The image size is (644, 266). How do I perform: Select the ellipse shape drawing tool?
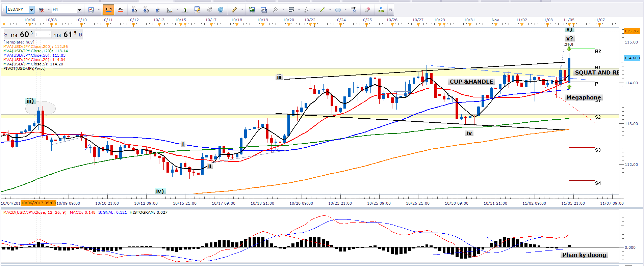point(338,10)
